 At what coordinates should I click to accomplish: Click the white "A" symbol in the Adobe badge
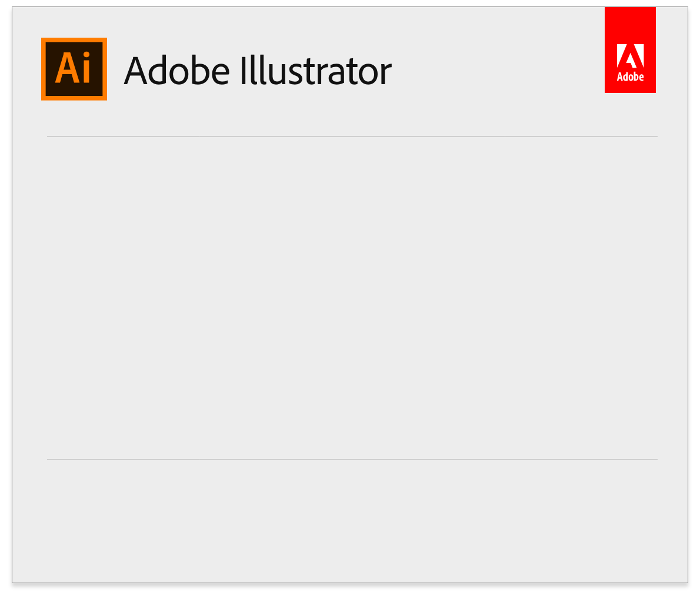point(630,56)
